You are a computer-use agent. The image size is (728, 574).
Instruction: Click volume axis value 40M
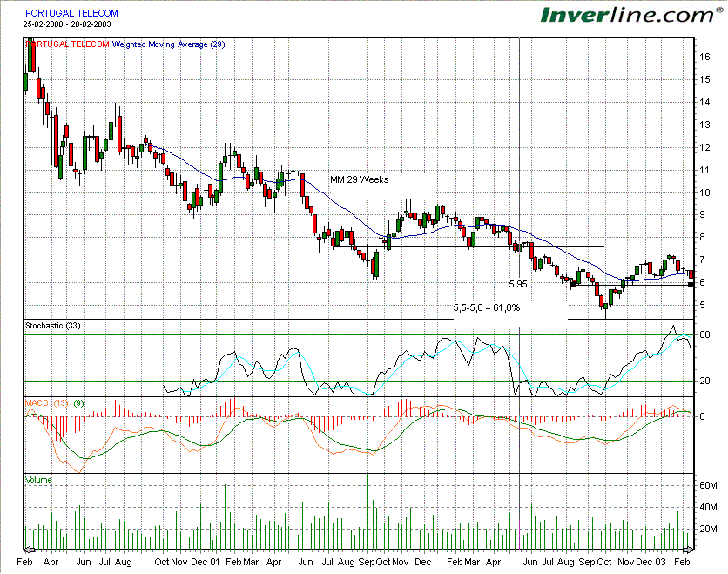(x=708, y=507)
